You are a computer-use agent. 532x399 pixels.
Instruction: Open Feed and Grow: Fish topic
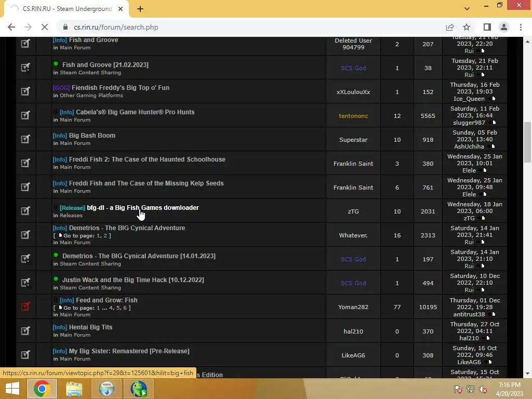pyautogui.click(x=107, y=300)
